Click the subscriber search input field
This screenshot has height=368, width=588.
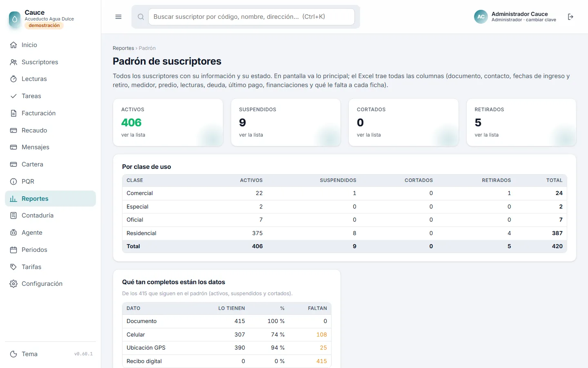pyautogui.click(x=252, y=17)
